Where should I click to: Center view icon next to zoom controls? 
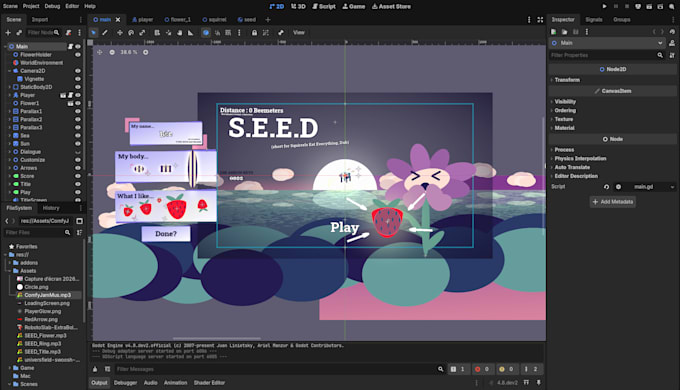100,52
